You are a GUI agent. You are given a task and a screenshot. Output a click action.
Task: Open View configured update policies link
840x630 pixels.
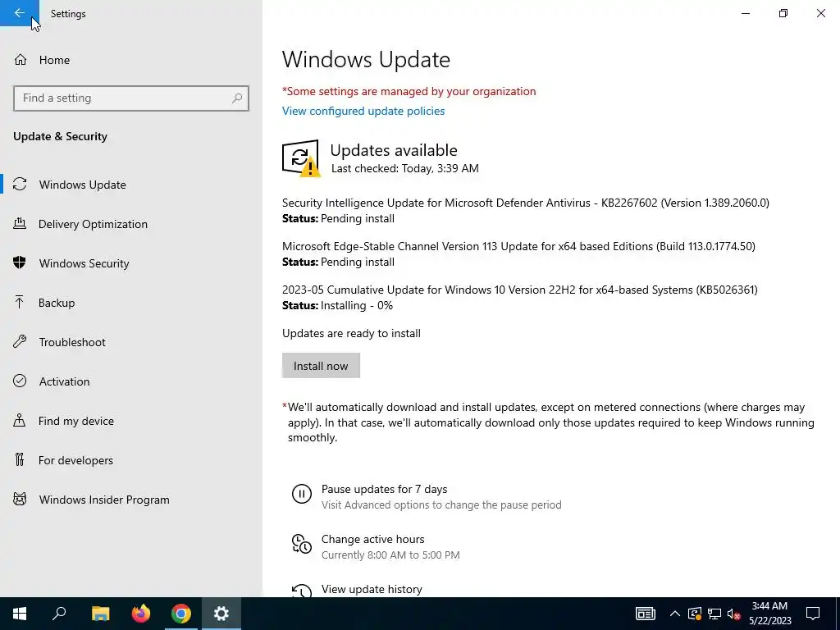[363, 111]
